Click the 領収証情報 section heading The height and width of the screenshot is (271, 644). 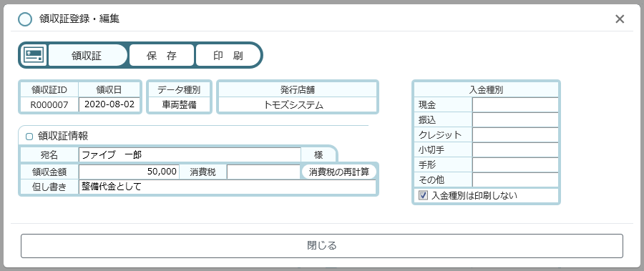(63, 136)
